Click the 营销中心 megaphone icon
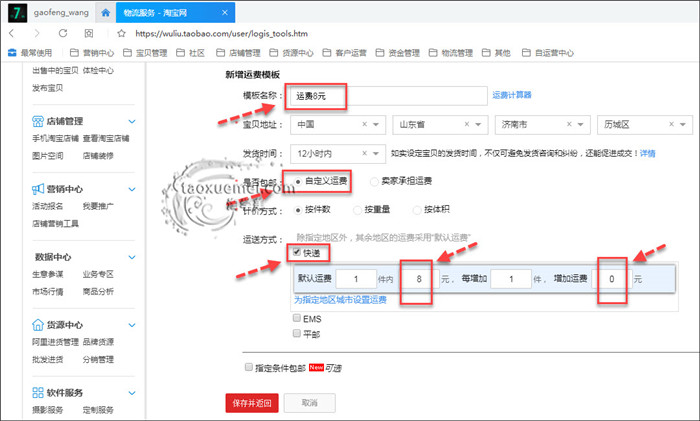The width and height of the screenshot is (700, 421). pyautogui.click(x=38, y=189)
